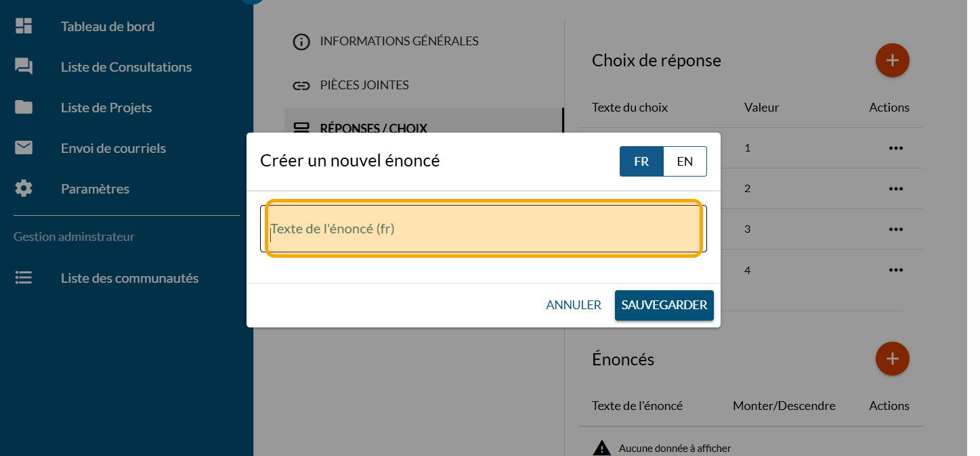Switch the dialog language to EN
980x456 pixels.
tap(685, 162)
